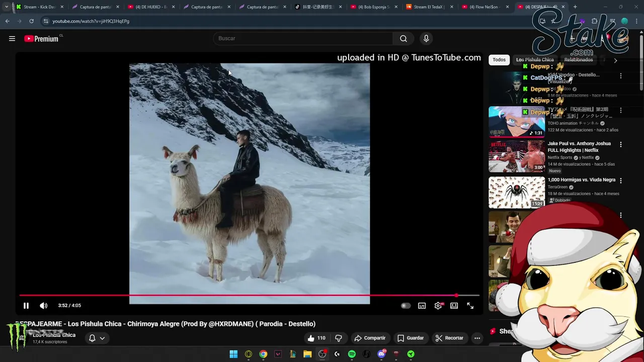The height and width of the screenshot is (362, 644).
Task: Open more actions three-dot menu under video
Action: pos(477,338)
